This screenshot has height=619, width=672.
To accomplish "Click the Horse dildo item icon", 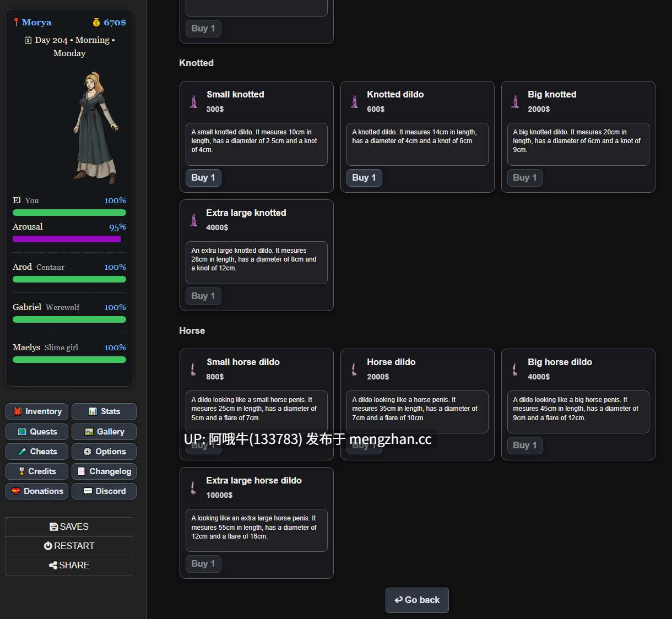I will 354,369.
